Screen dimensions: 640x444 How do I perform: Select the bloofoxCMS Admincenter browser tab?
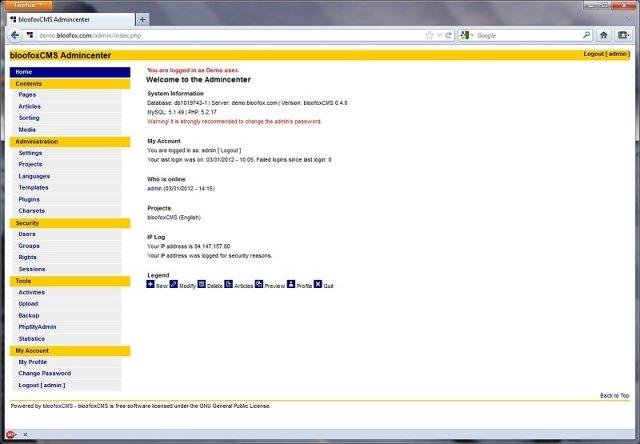coord(70,19)
